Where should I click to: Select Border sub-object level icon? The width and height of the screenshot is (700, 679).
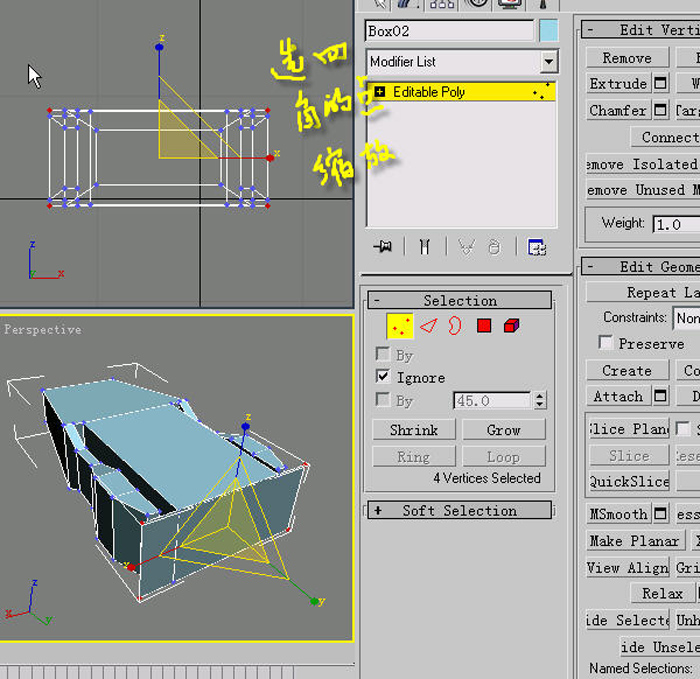click(x=454, y=326)
